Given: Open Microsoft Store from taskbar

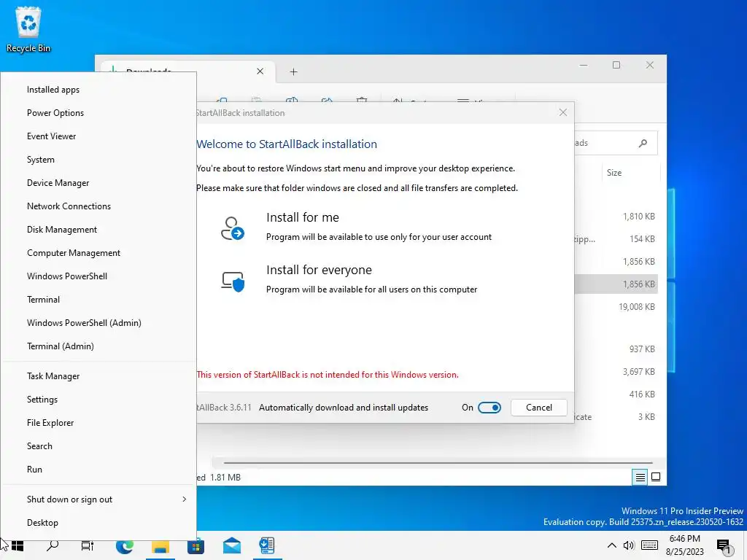Looking at the screenshot, I should click(196, 545).
